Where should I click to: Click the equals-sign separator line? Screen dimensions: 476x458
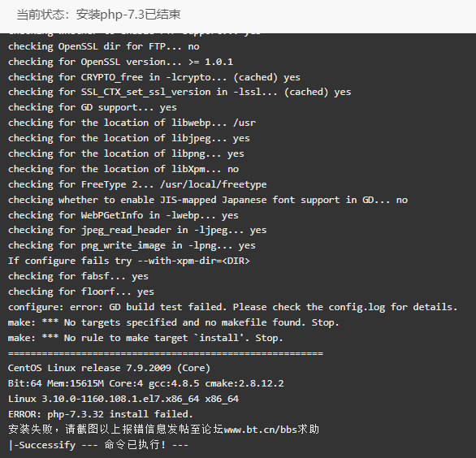coord(166,353)
